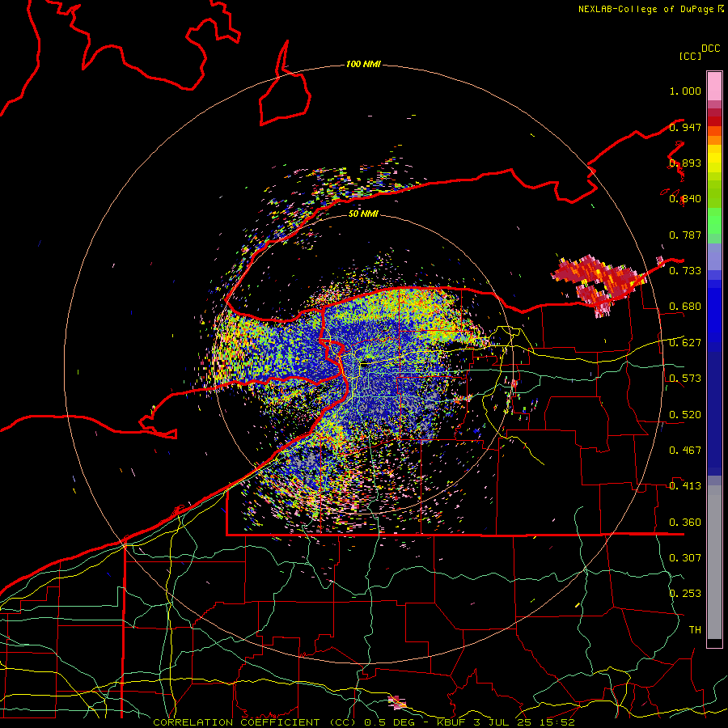Click the [CC] units label

(x=690, y=56)
